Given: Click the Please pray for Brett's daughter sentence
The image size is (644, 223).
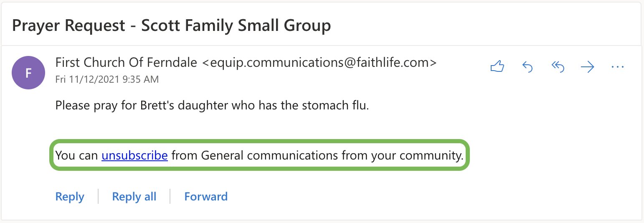Looking at the screenshot, I should coord(212,105).
